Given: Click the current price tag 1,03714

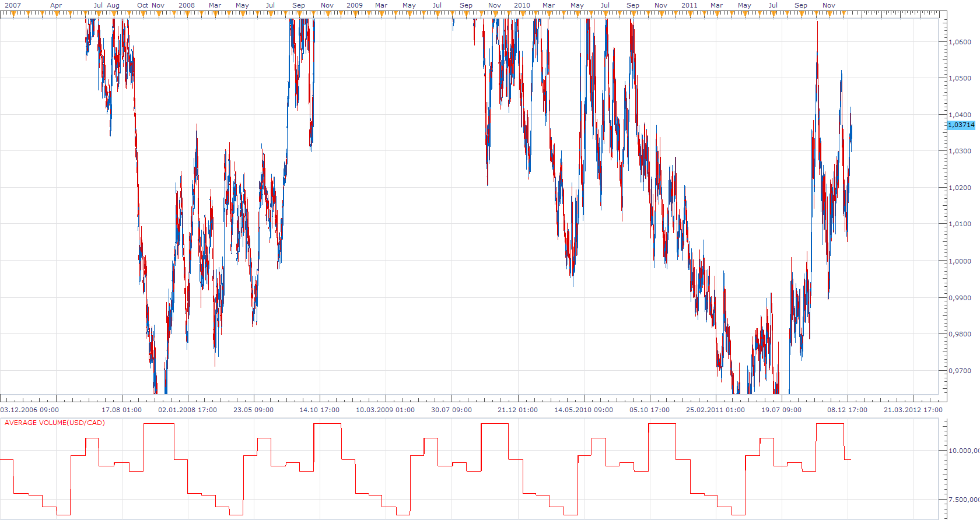Looking at the screenshot, I should [961, 125].
